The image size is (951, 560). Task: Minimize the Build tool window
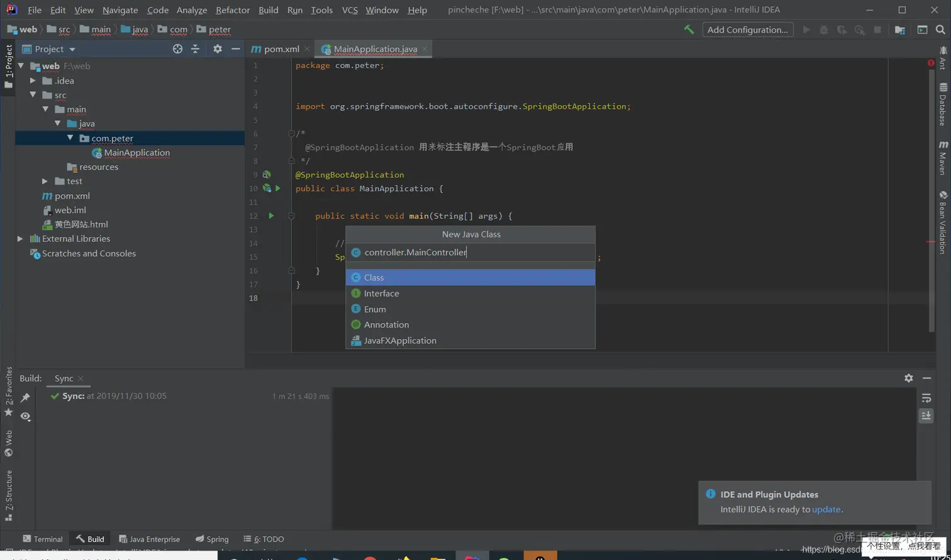tap(927, 378)
